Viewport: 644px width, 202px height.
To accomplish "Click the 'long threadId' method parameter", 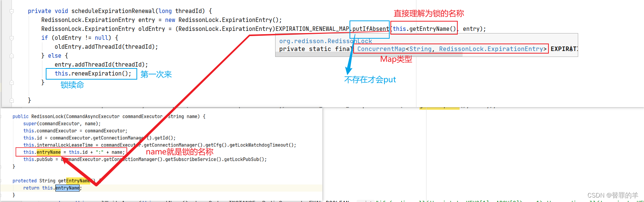I will [181, 11].
